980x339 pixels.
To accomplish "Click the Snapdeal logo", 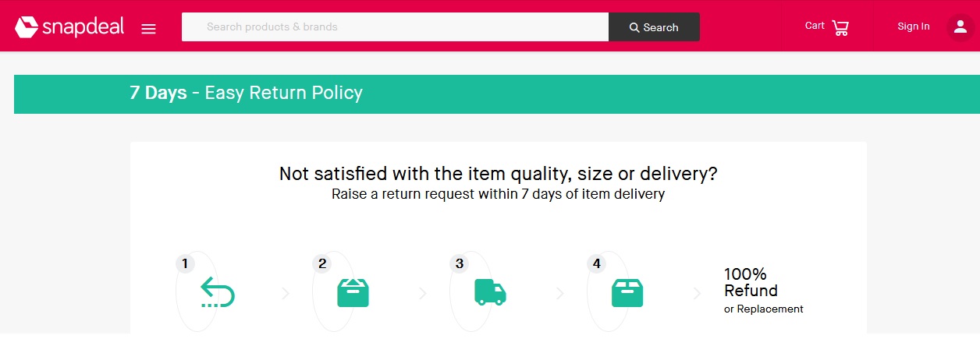I will coord(69,27).
